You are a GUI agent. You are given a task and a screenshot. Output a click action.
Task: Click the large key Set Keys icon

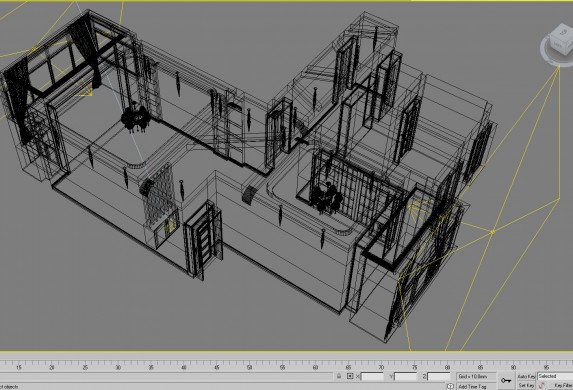[506, 380]
